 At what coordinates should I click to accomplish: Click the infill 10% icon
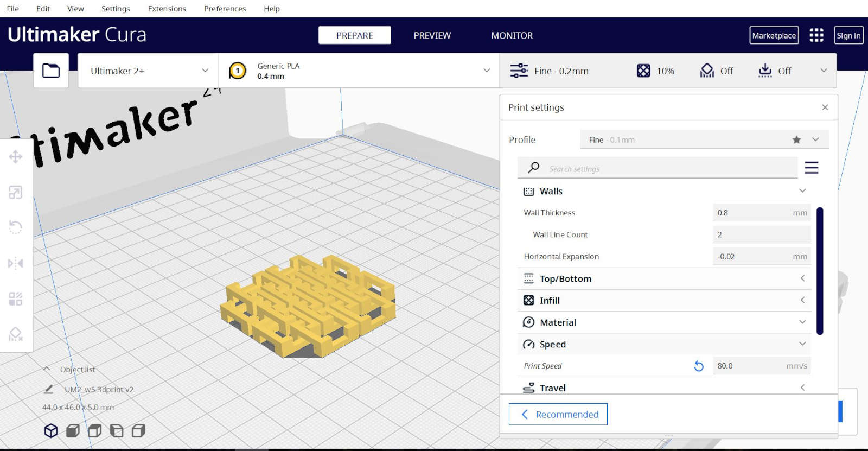pos(643,71)
